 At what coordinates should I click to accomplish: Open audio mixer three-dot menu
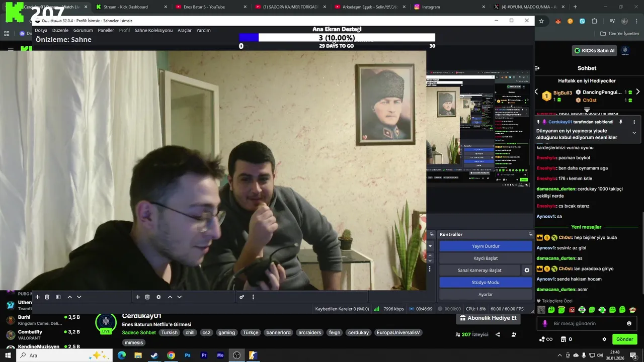(x=253, y=297)
